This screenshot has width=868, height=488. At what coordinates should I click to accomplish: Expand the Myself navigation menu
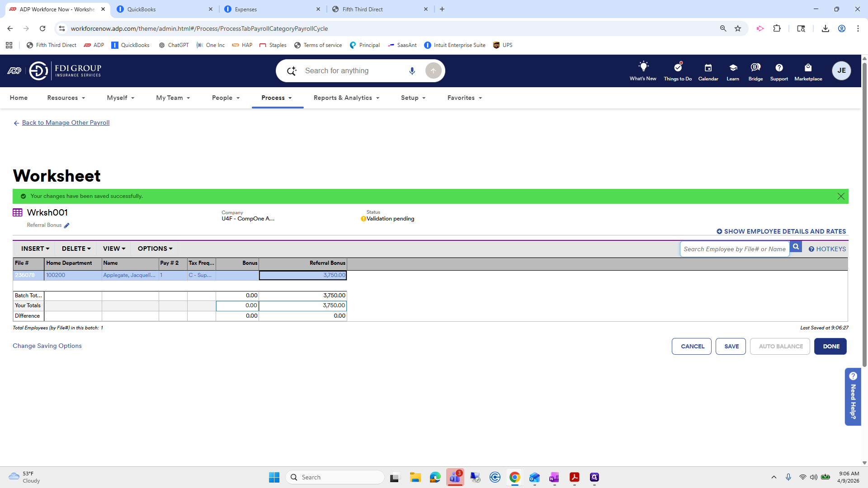tap(120, 98)
